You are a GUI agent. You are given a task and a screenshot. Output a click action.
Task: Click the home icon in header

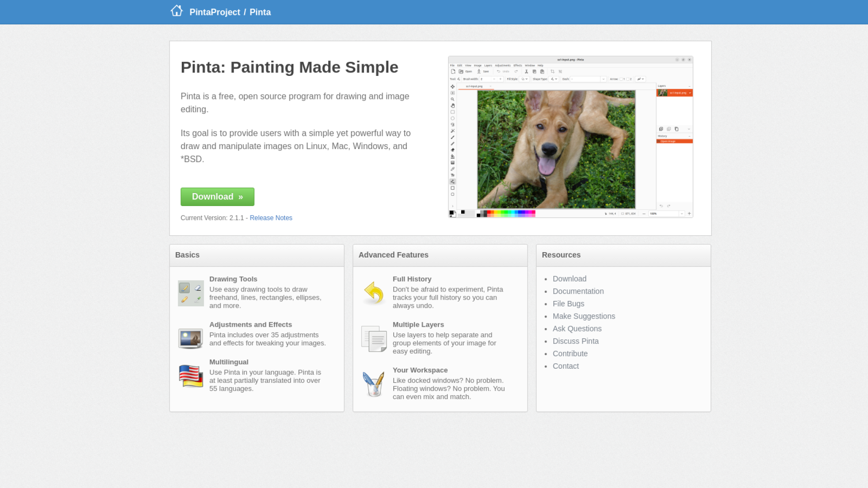point(176,11)
